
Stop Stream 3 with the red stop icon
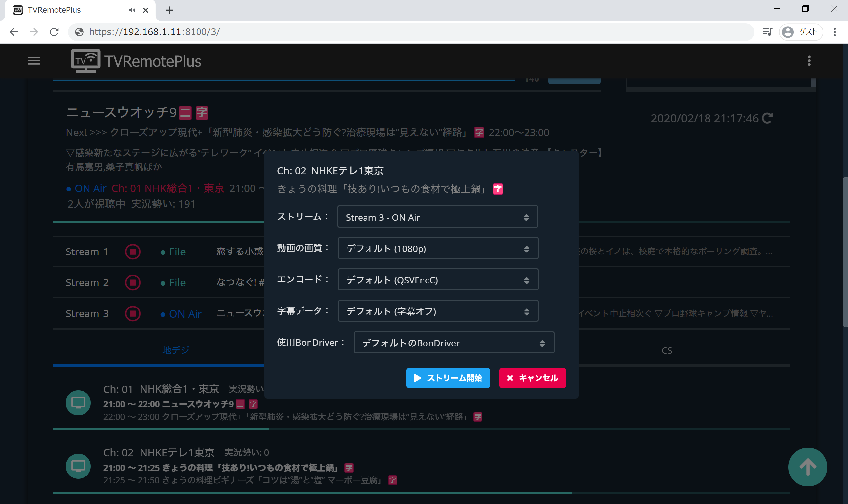pos(133,313)
